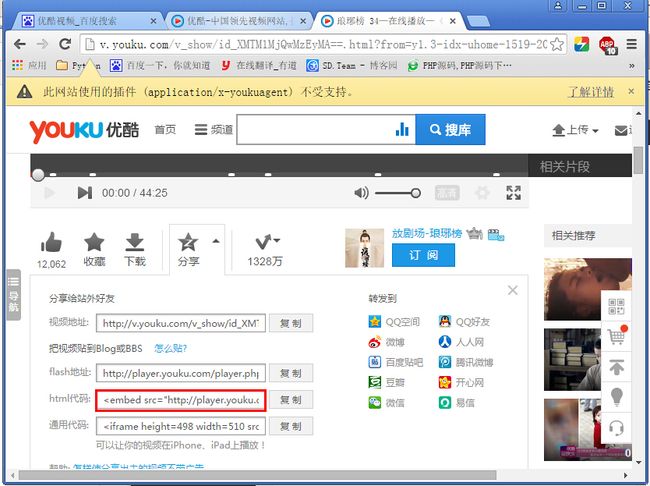Open the 上传 upload dropdown
This screenshot has width=650, height=486.
(575, 130)
